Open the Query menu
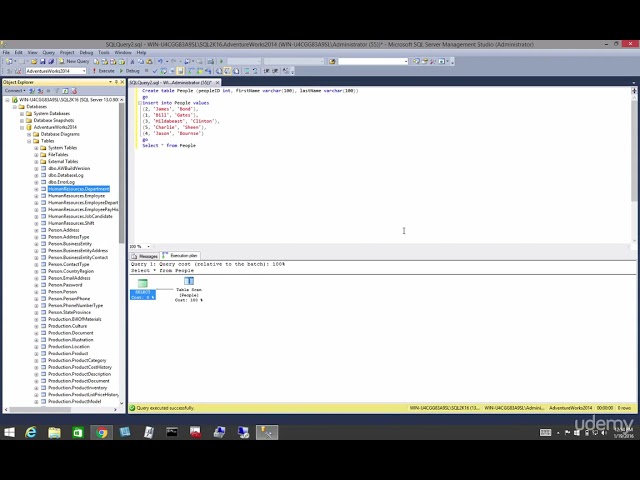Screen dimensions: 640x480 (x=48, y=53)
